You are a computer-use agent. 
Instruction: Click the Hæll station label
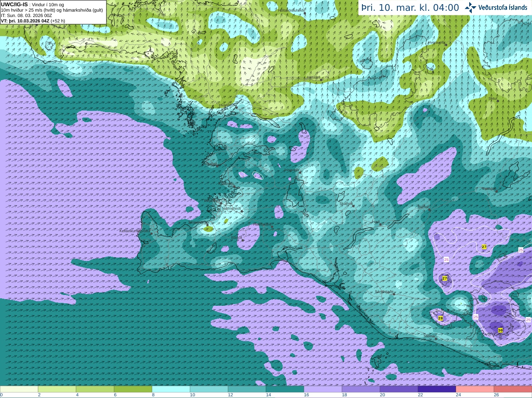point(376,222)
